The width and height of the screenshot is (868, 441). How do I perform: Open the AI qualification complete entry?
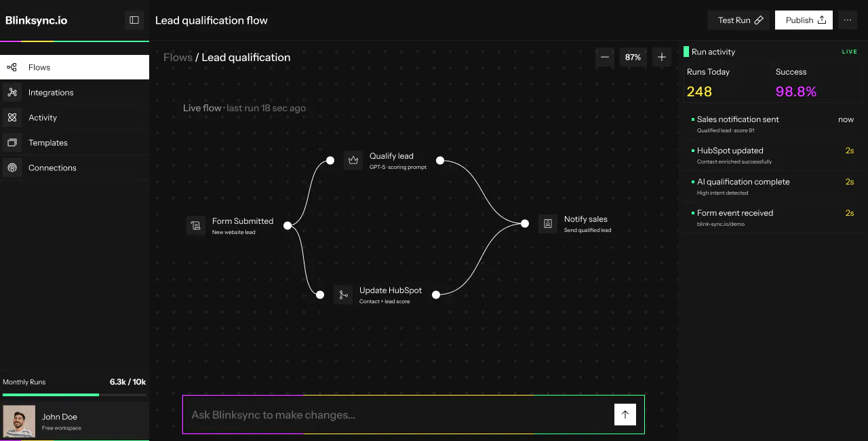[x=773, y=187]
